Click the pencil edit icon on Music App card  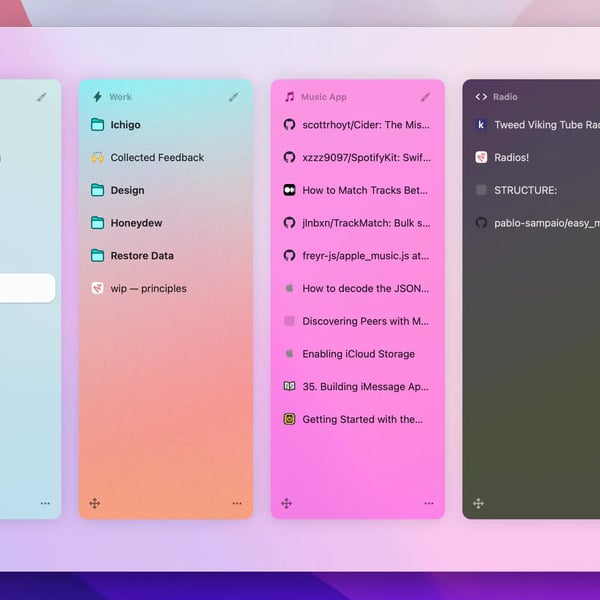click(x=425, y=97)
